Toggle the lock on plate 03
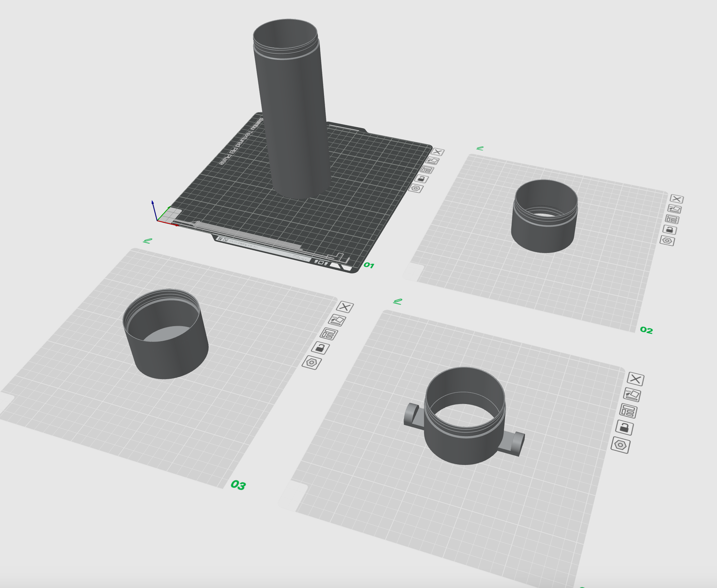 pos(320,348)
